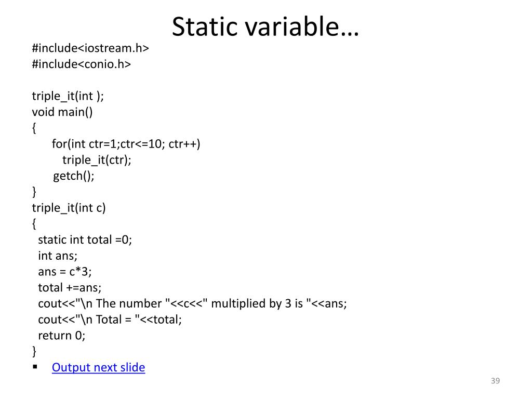The width and height of the screenshot is (532, 399).
Task: Open the 'Output next slide' hyperlink
Action: point(98,367)
